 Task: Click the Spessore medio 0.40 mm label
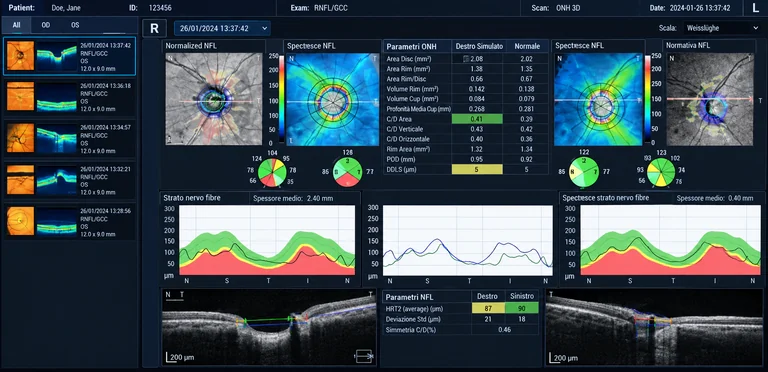pyautogui.click(x=715, y=198)
